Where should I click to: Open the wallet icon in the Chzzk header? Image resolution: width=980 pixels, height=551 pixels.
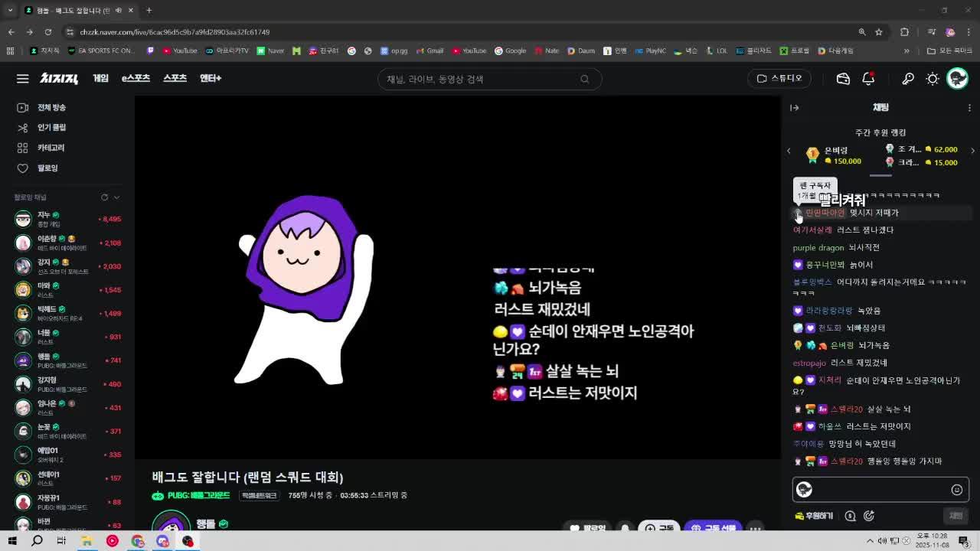click(x=842, y=79)
